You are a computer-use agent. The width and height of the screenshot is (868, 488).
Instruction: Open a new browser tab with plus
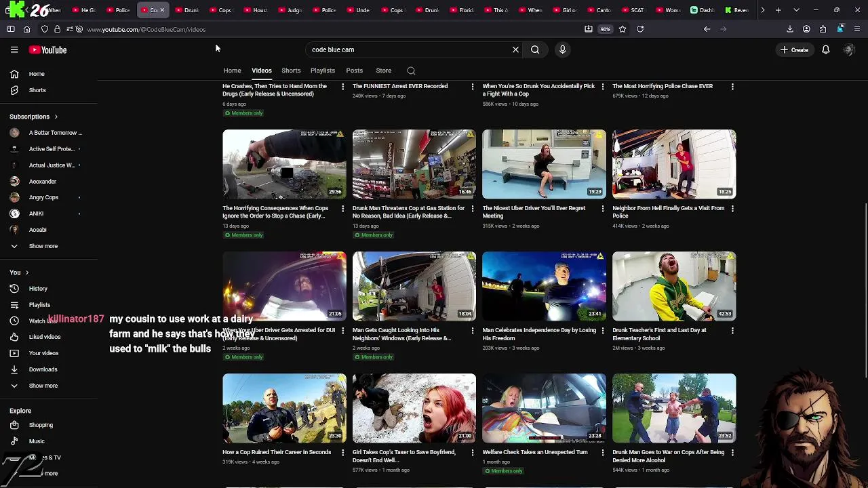(778, 10)
